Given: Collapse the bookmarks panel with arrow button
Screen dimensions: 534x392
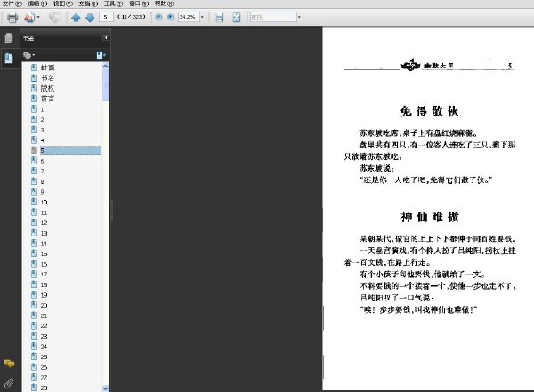Looking at the screenshot, I should (x=106, y=37).
